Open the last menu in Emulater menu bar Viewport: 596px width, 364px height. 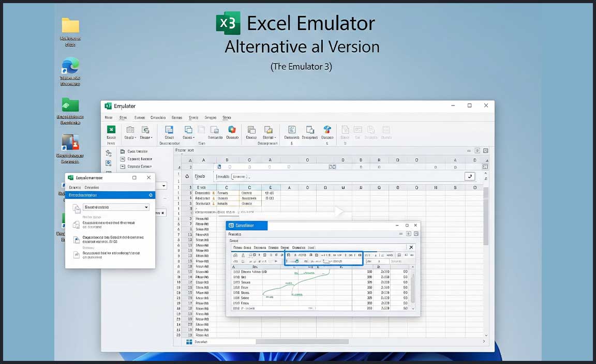(x=227, y=118)
